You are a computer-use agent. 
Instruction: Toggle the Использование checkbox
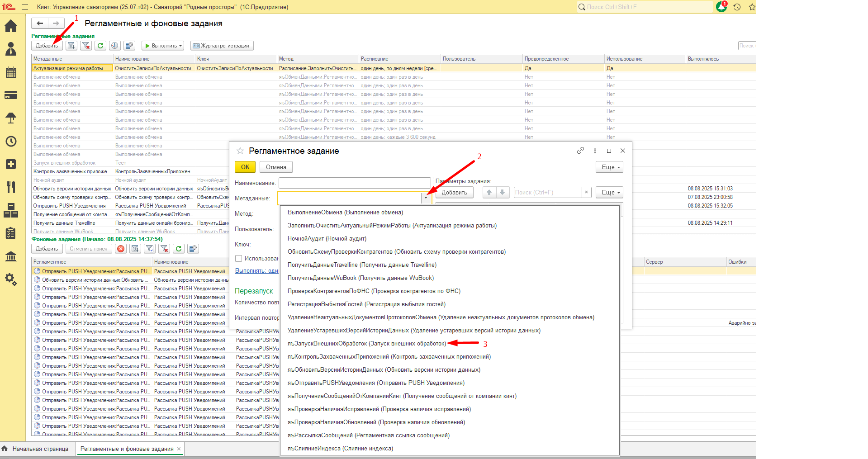pos(239,259)
